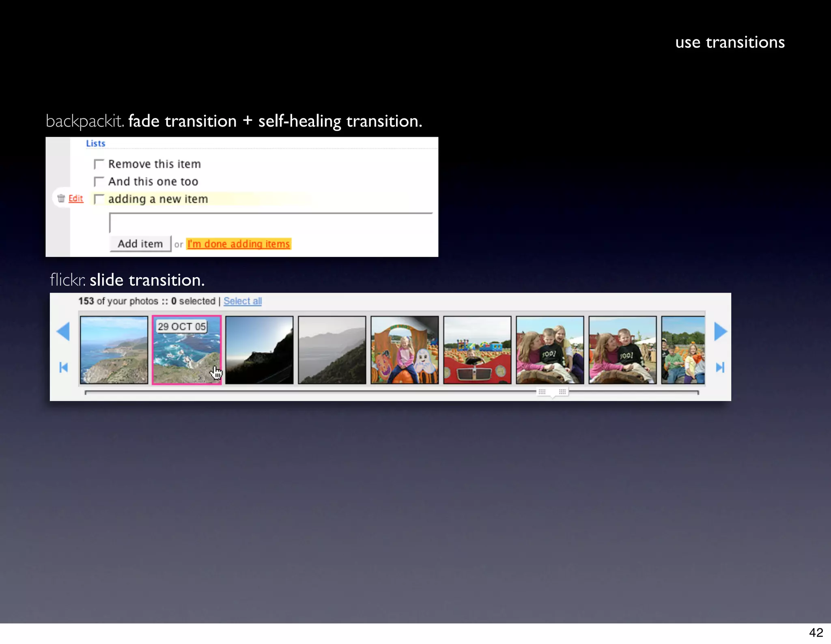This screenshot has height=644, width=831.
Task: Click the photo strip scrollbar handle
Action: coord(552,392)
